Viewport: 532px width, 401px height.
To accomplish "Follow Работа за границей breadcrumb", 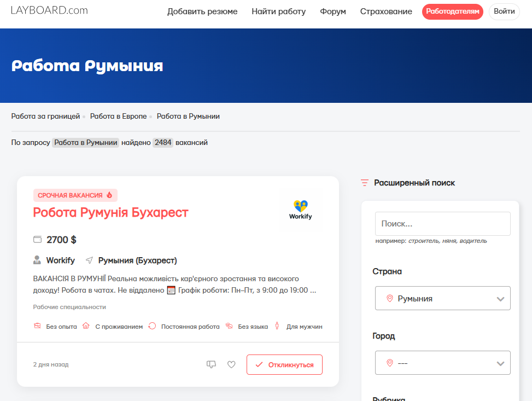I will (45, 116).
